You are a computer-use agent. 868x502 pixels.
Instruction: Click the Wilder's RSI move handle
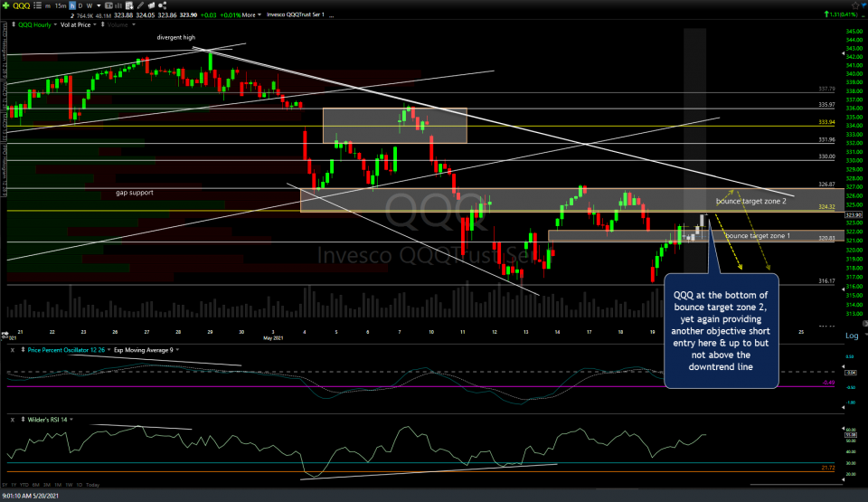pyautogui.click(x=23, y=420)
